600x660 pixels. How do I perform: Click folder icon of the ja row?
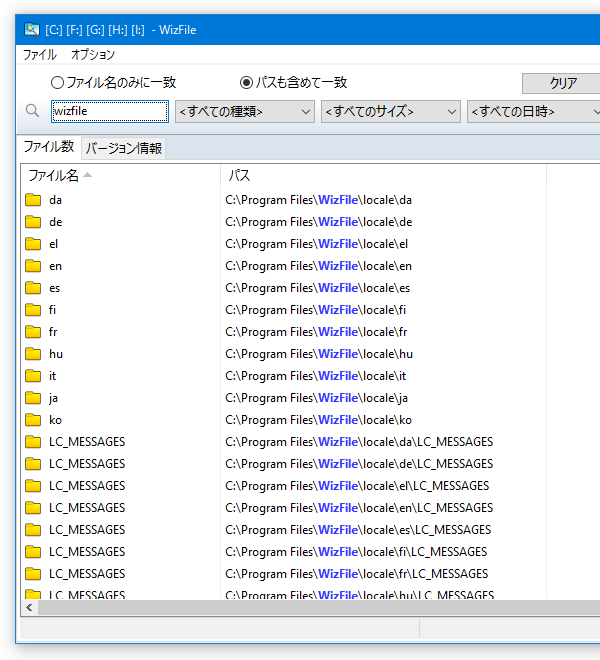pos(33,398)
